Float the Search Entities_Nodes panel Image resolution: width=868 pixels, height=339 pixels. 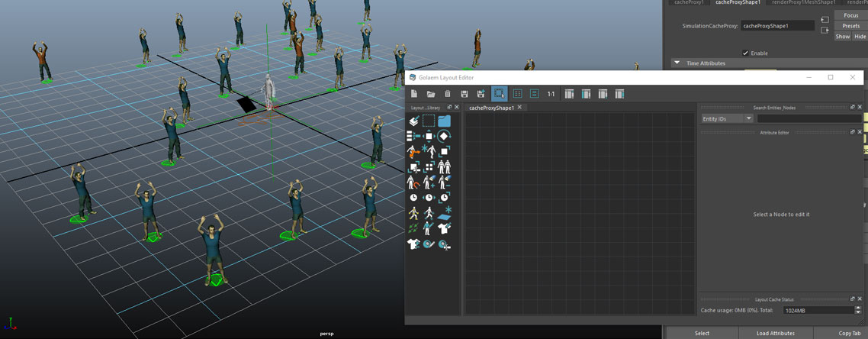tap(853, 108)
